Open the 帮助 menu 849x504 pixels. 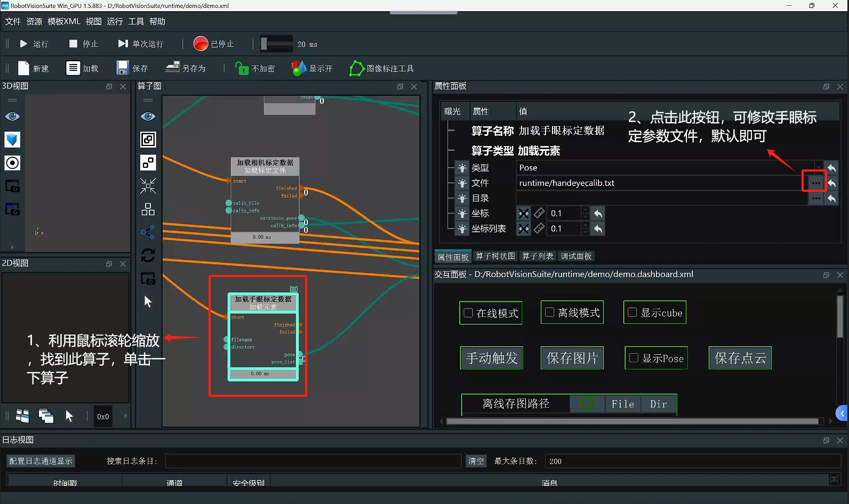(x=157, y=21)
